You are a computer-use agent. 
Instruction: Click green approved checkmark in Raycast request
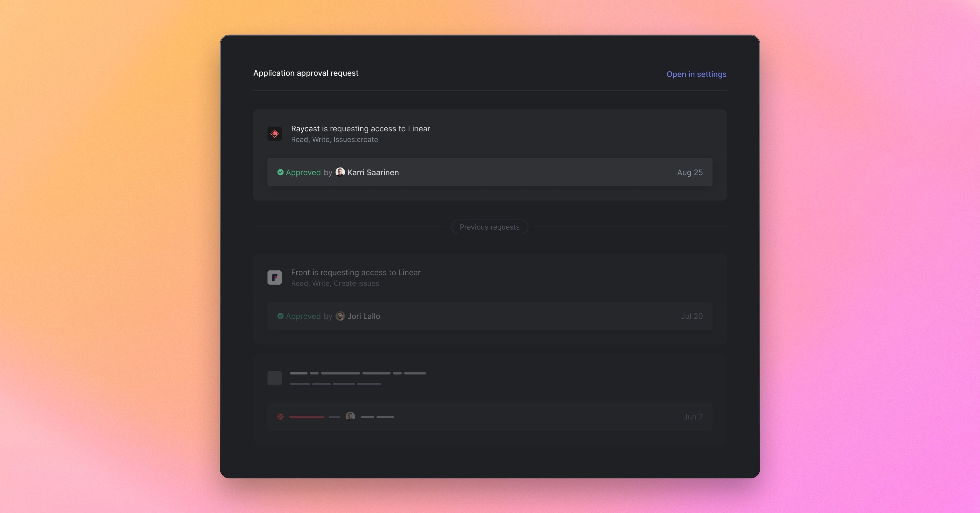[x=281, y=172]
